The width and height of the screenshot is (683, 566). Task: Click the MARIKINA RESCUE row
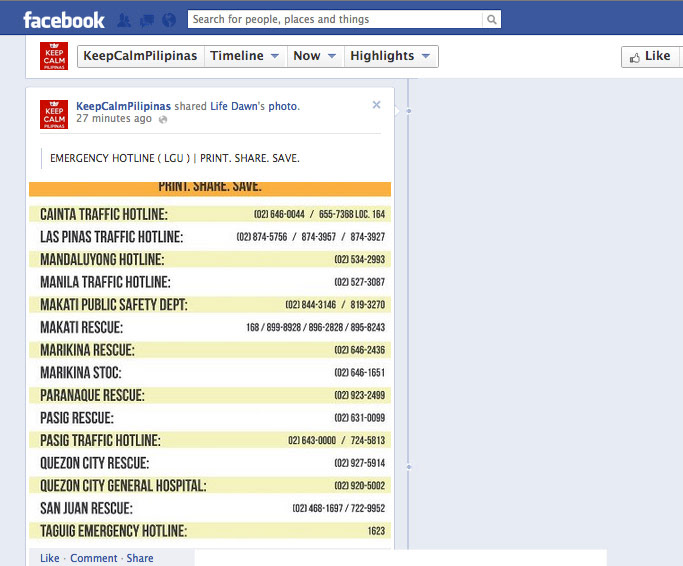pos(210,350)
